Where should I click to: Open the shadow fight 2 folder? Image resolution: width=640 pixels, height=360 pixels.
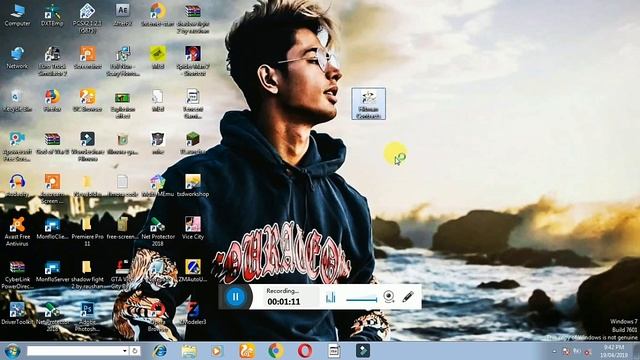pos(87,275)
